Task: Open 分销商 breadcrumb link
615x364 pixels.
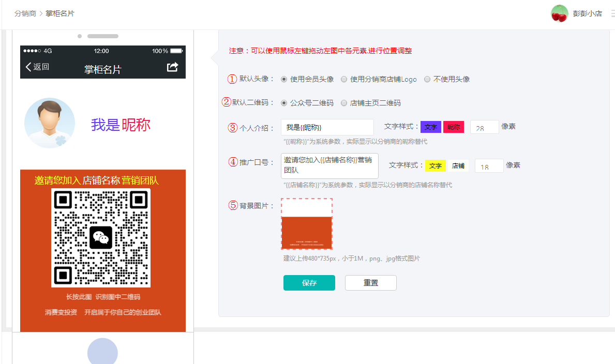Action: coord(25,13)
